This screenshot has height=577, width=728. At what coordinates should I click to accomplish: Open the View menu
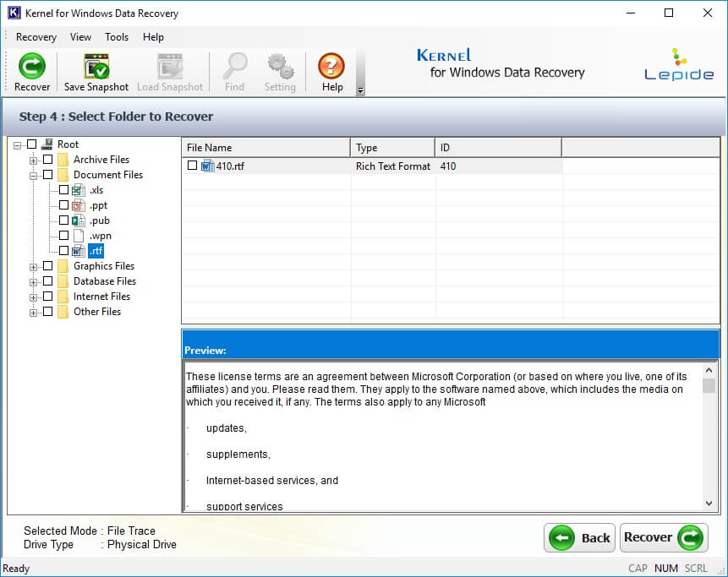(80, 37)
